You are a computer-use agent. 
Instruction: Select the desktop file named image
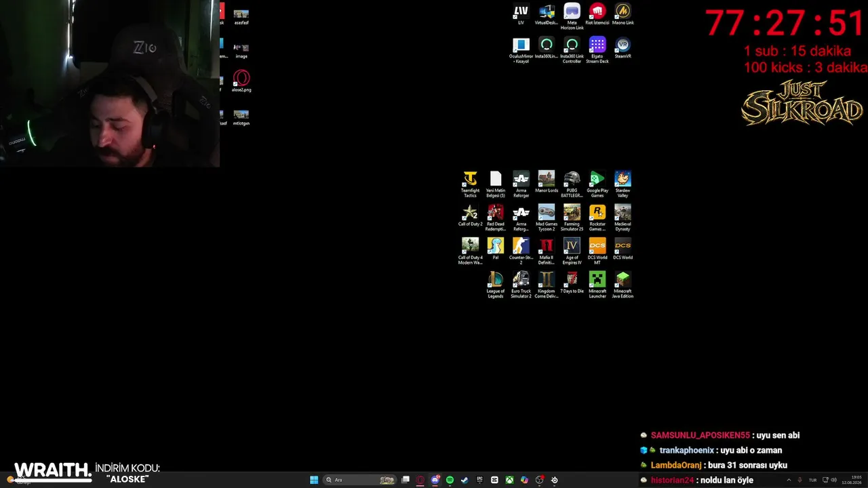(241, 50)
